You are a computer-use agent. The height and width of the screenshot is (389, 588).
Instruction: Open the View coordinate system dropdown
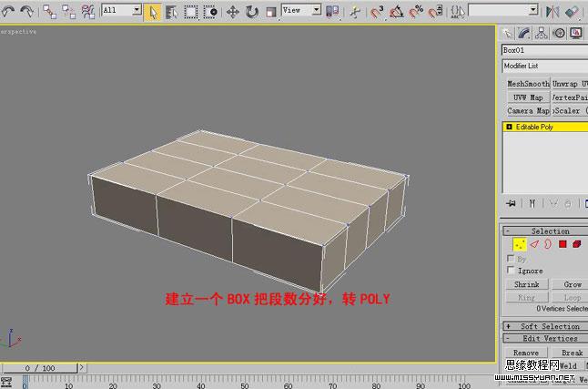click(301, 10)
